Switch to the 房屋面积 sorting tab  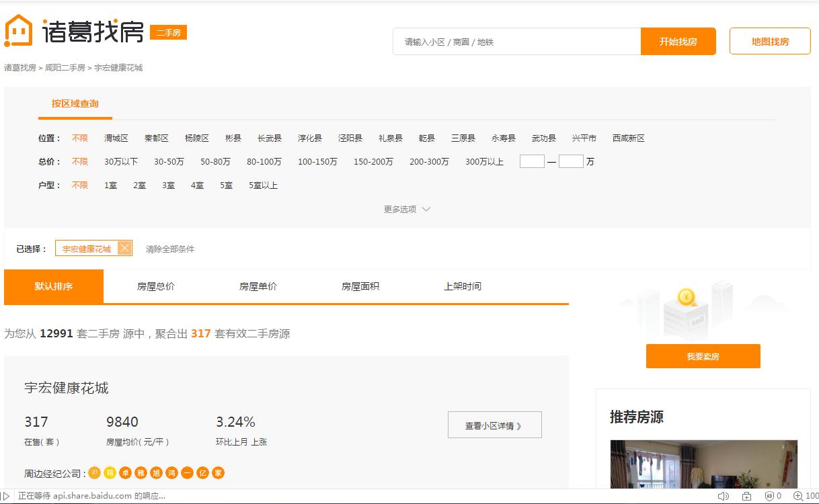360,286
